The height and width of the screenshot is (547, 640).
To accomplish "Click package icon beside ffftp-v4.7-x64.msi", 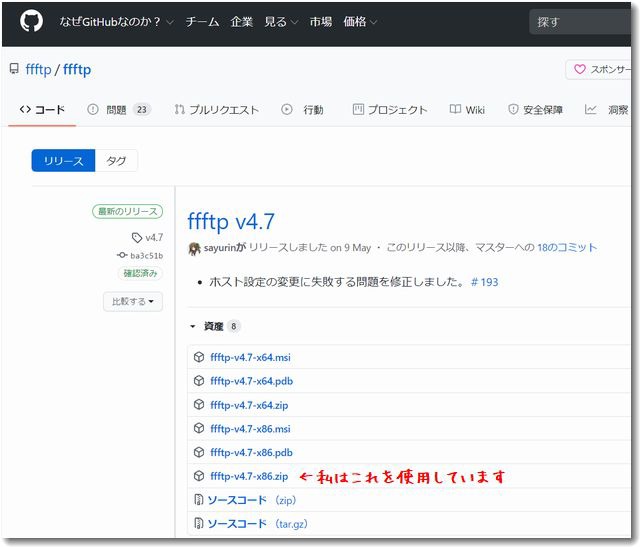I will pos(199,357).
